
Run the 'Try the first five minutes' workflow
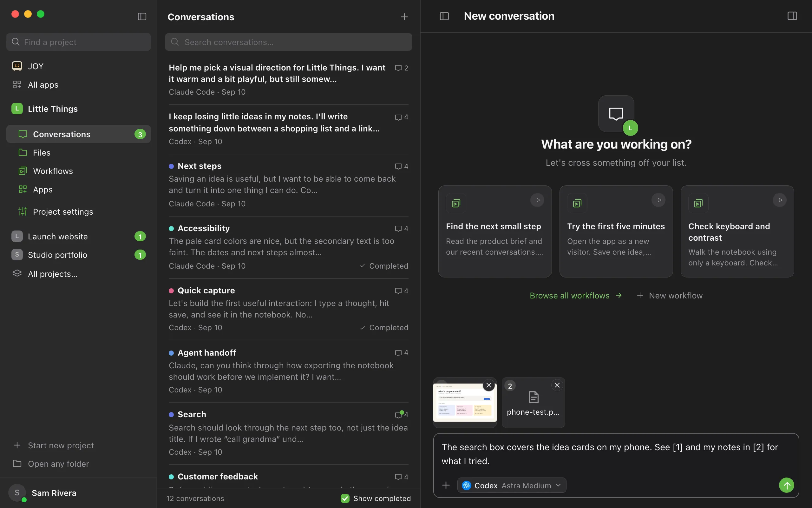tap(658, 200)
